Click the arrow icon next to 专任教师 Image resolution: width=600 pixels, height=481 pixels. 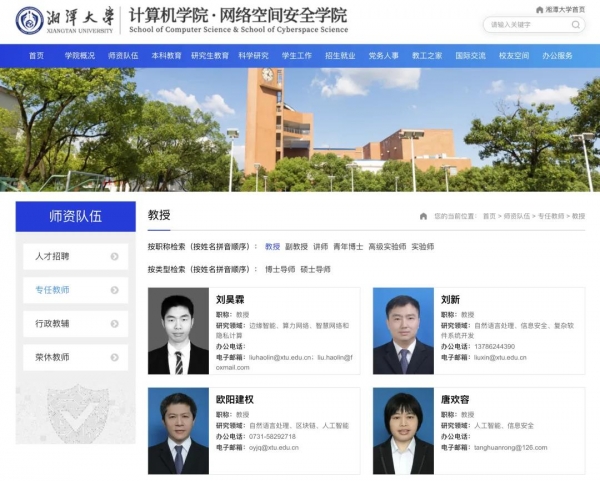coord(115,290)
